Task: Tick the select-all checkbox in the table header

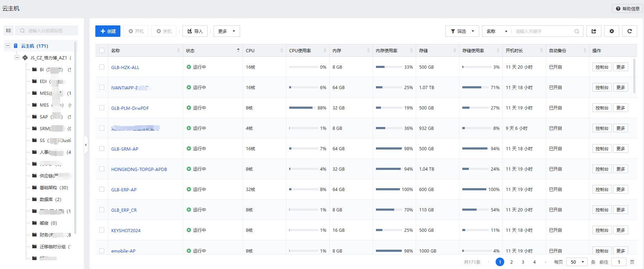Action: click(102, 50)
